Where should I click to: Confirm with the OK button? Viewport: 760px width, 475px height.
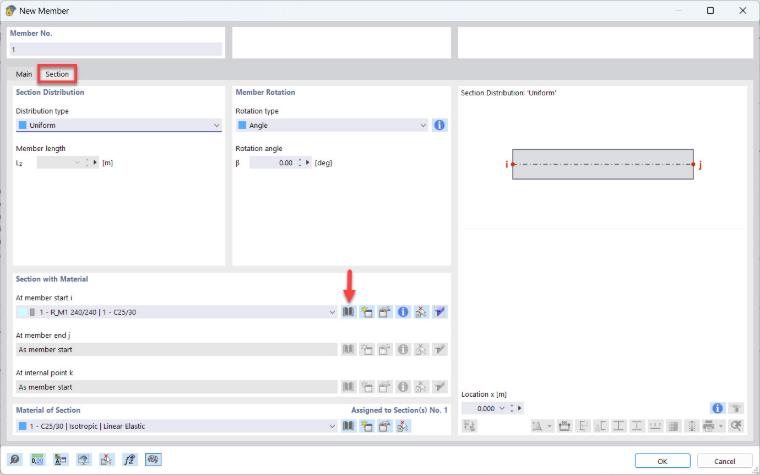(663, 461)
